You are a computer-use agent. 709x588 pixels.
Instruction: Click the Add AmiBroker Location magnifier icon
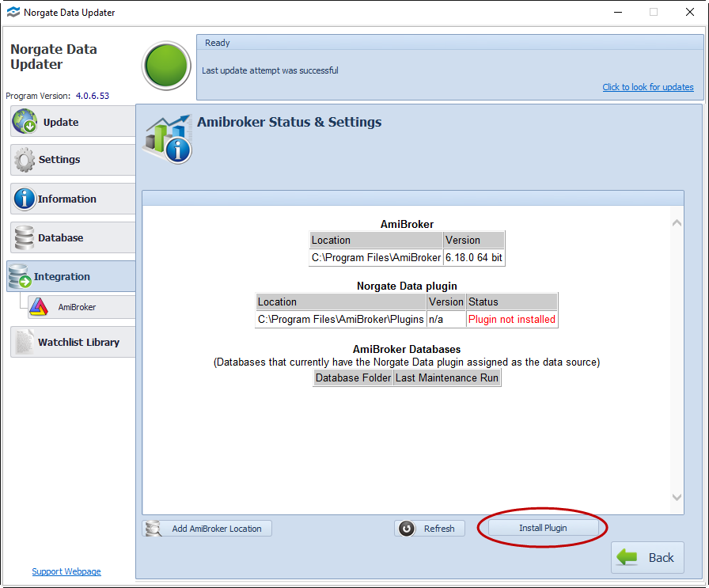pos(154,529)
